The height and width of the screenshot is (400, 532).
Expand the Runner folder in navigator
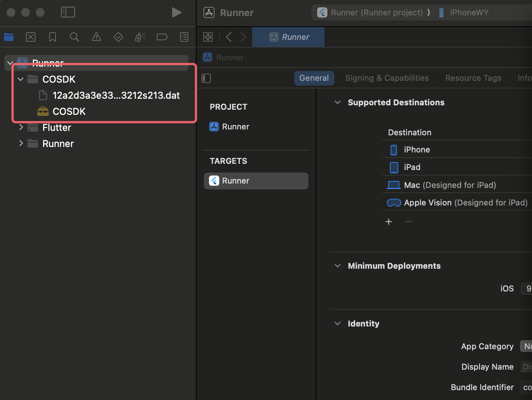[21, 143]
